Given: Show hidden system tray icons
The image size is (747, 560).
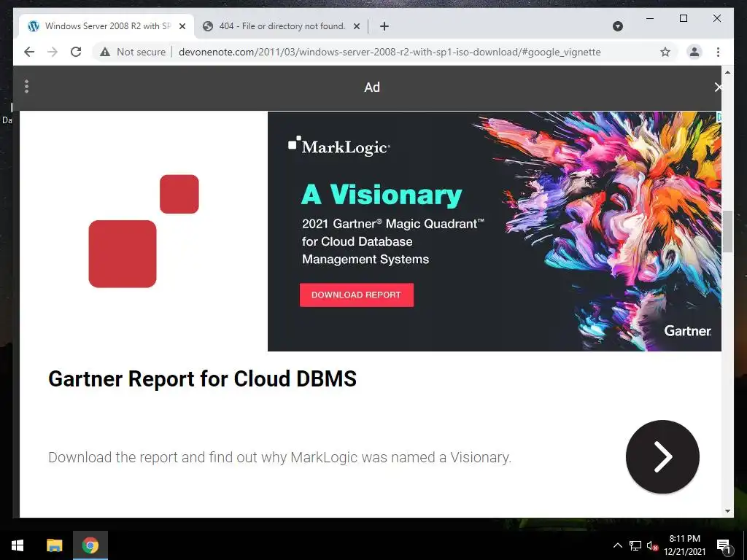Looking at the screenshot, I should [x=617, y=545].
